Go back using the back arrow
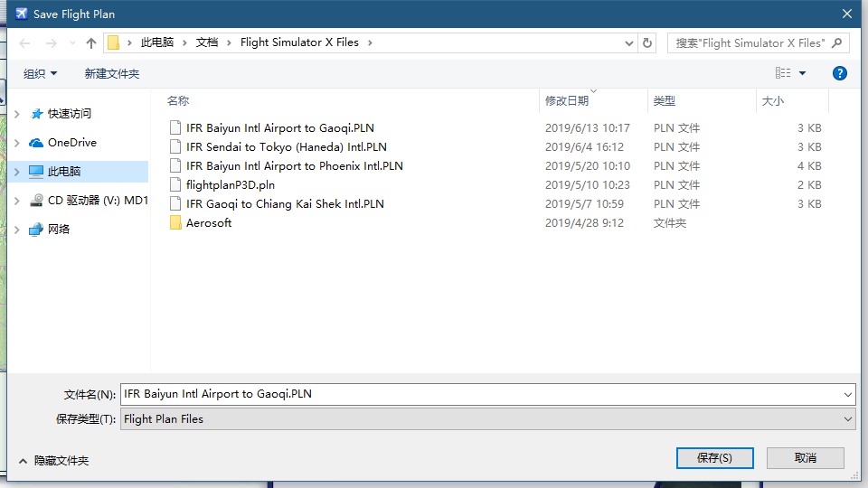This screenshot has height=488, width=868. [x=24, y=43]
